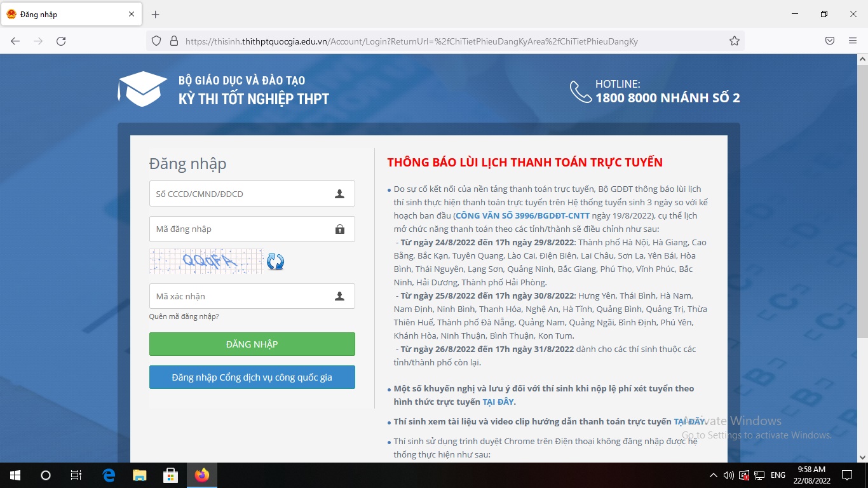868x488 pixels.
Task: Show hidden system tray icons
Action: 713,475
